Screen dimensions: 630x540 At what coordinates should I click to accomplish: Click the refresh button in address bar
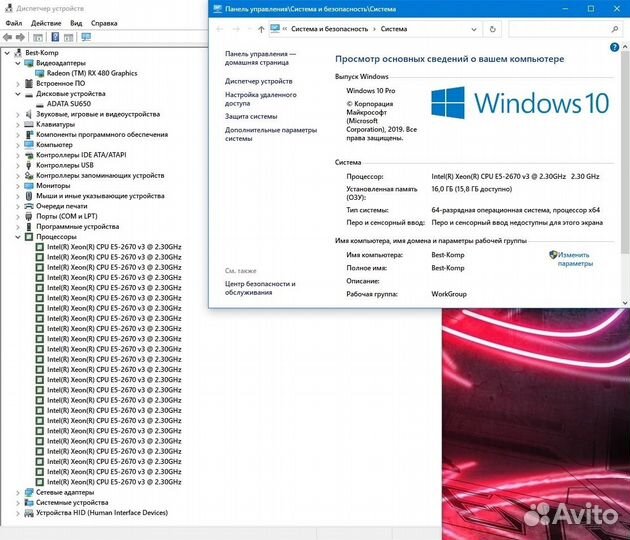[493, 29]
